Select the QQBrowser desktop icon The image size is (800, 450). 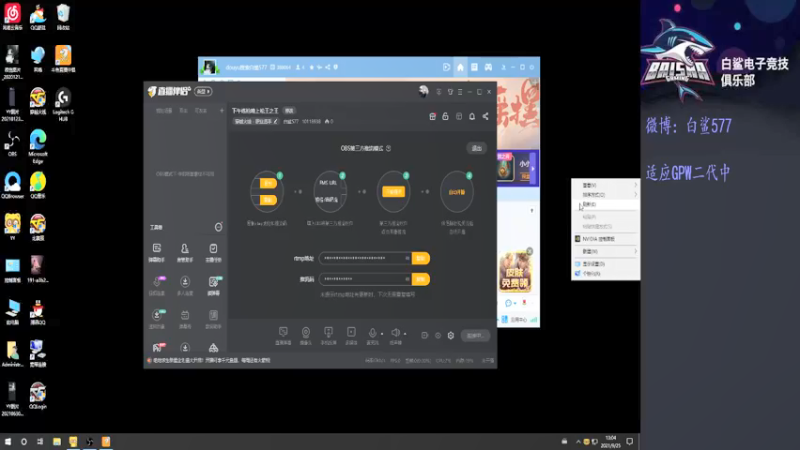coord(12,185)
